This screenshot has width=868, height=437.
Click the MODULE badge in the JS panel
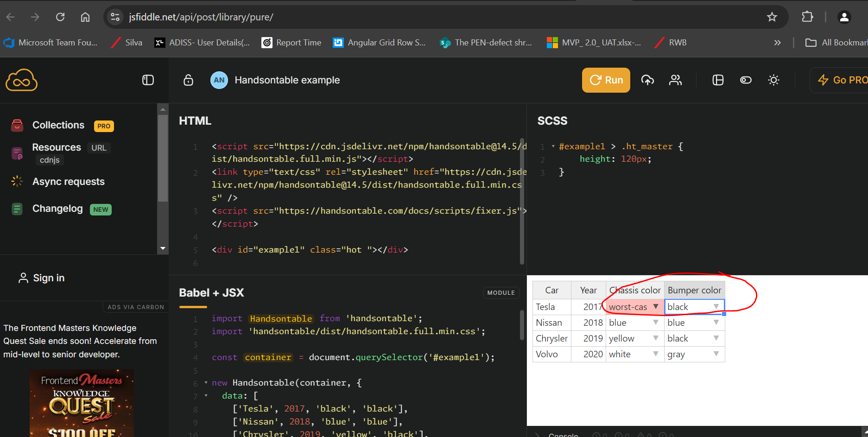click(x=501, y=292)
